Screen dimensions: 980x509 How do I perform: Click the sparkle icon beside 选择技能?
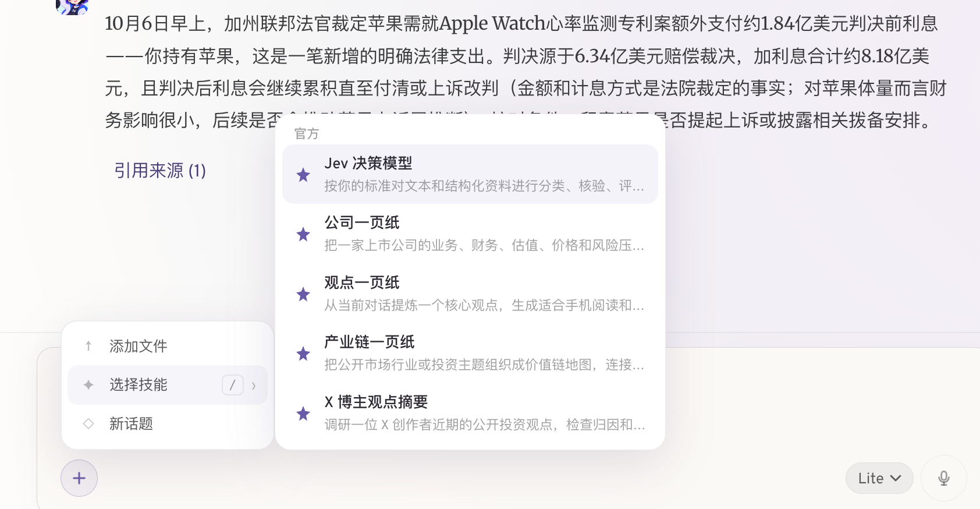[x=88, y=385]
